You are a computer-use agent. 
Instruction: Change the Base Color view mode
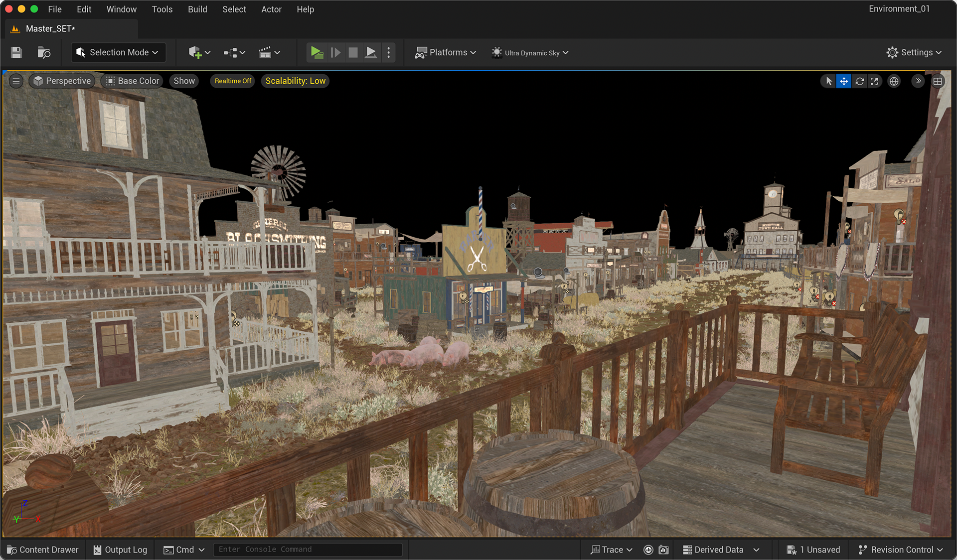click(x=132, y=81)
